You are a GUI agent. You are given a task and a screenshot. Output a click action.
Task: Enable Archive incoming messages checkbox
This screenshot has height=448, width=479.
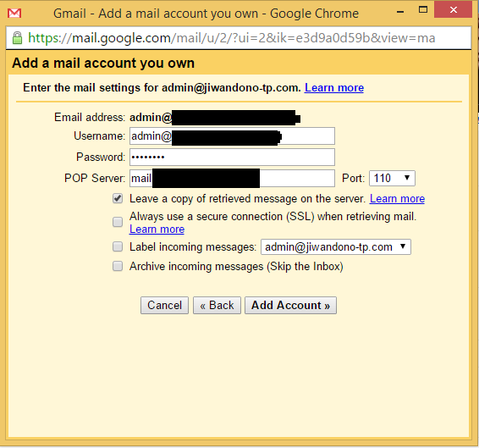point(118,266)
